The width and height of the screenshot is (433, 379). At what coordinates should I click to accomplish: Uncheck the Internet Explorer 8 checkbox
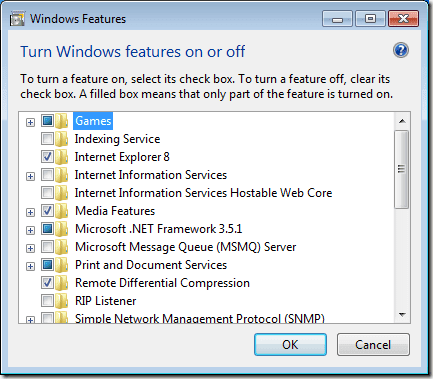coord(47,157)
